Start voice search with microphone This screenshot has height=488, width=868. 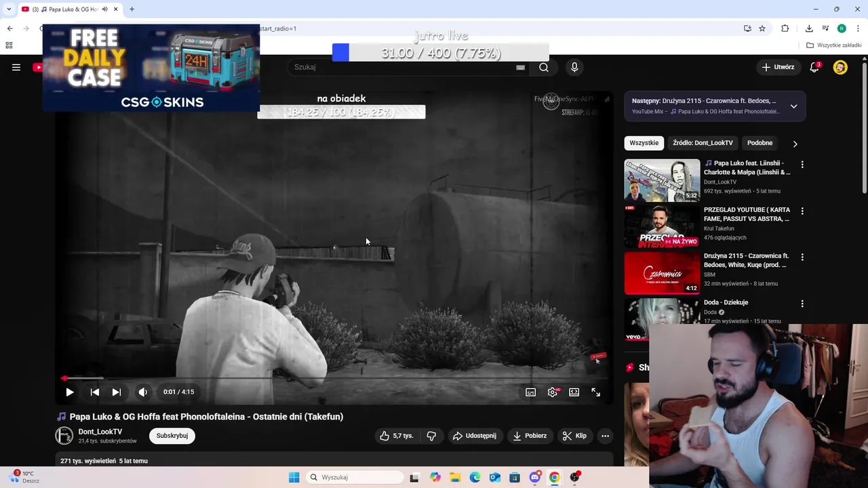574,67
